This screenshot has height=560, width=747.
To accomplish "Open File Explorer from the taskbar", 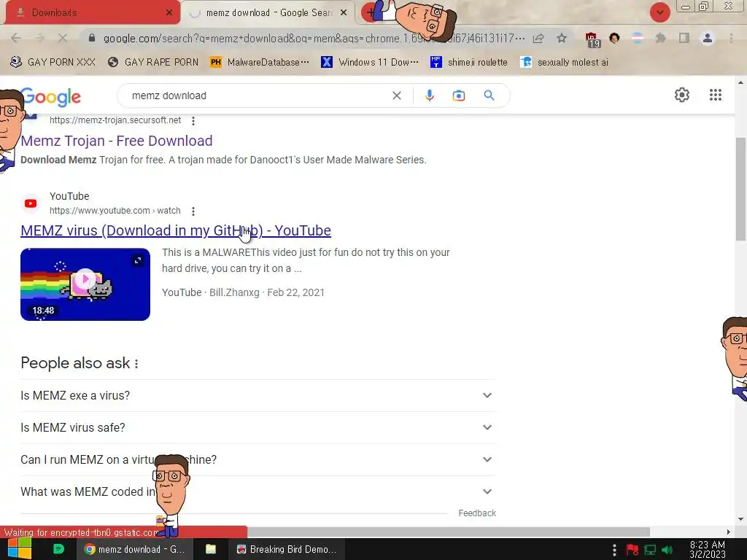I will click(x=211, y=549).
